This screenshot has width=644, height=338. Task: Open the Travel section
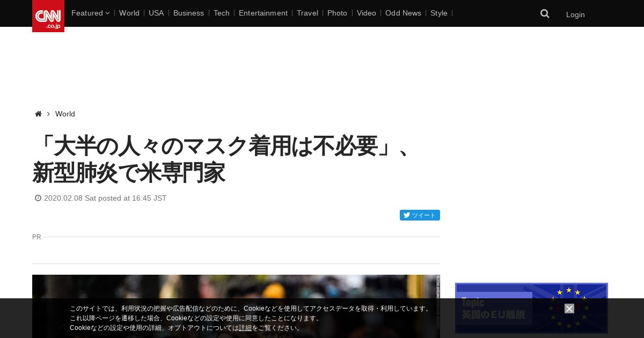[308, 13]
